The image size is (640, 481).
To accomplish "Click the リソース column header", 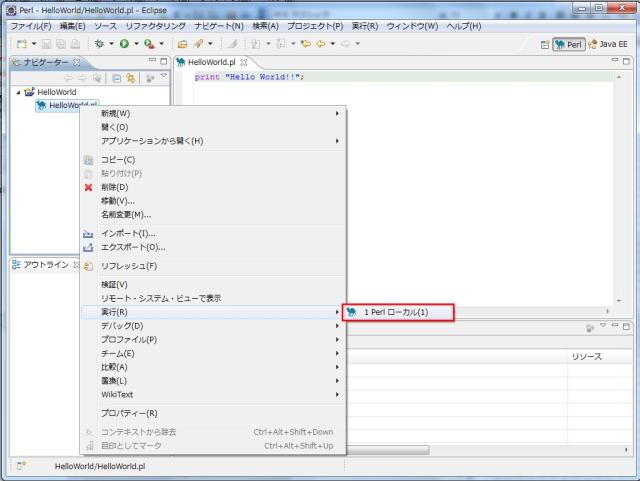I will tap(586, 355).
